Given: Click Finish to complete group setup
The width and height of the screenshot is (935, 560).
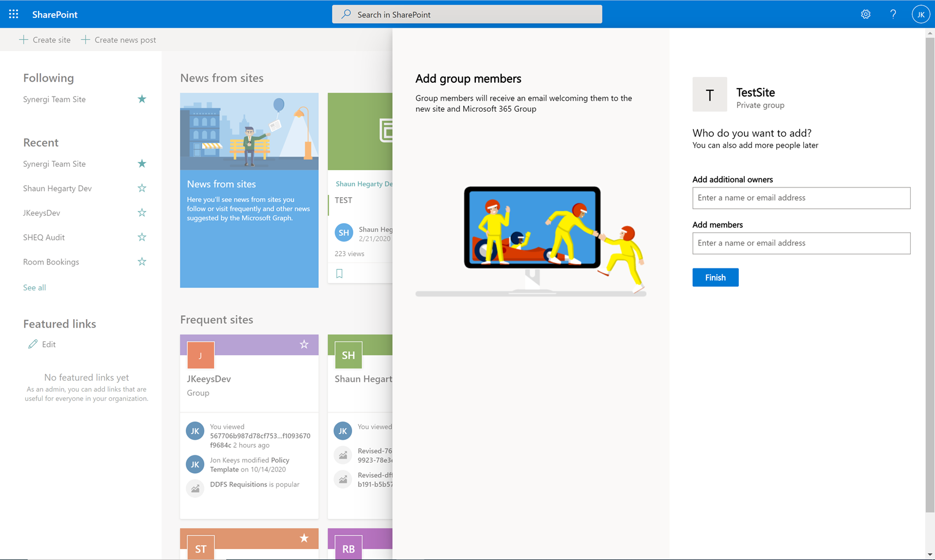Looking at the screenshot, I should click(x=715, y=277).
